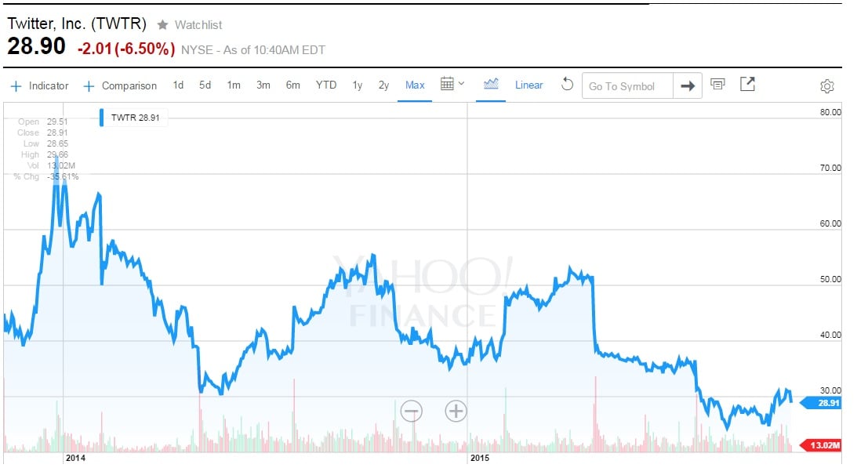
Task: Zoom in the chart with plus button
Action: 456,410
